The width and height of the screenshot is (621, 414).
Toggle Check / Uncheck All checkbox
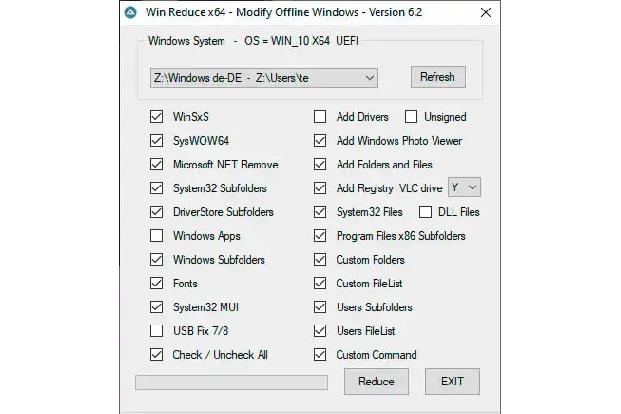click(156, 355)
